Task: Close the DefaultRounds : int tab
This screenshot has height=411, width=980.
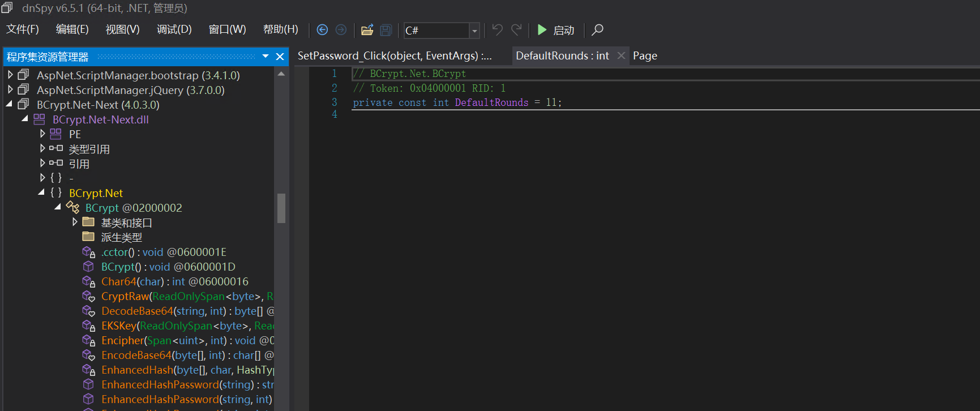Action: coord(621,55)
